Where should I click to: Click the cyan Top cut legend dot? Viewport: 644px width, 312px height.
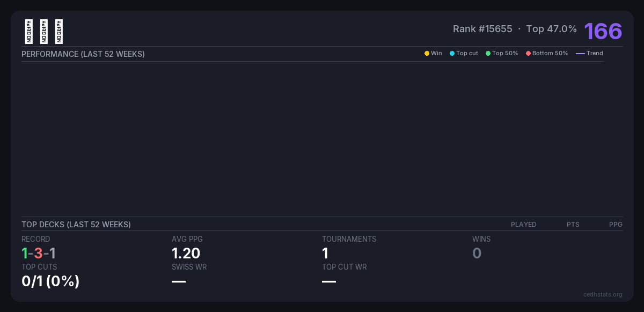coord(452,54)
